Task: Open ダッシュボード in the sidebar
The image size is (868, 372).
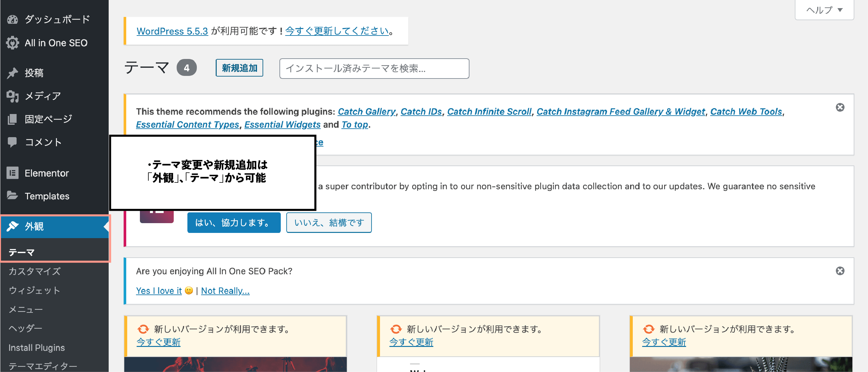Action: (x=54, y=19)
